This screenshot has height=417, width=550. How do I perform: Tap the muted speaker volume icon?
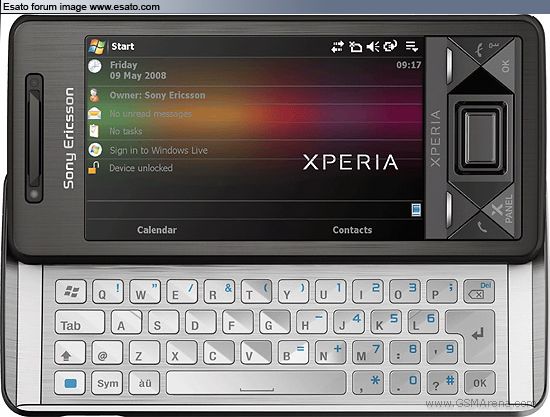pos(373,47)
